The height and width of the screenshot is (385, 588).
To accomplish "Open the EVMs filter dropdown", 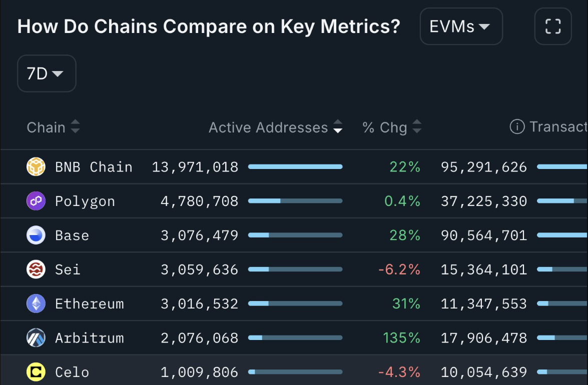I will pyautogui.click(x=460, y=26).
